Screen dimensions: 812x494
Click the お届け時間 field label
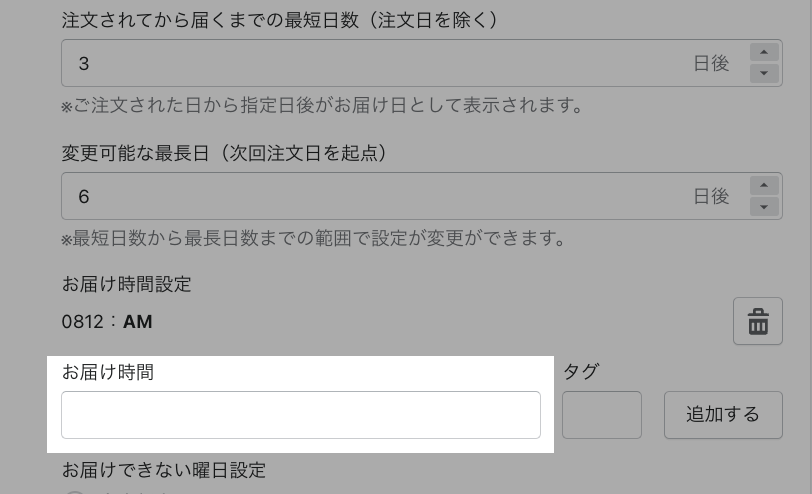pyautogui.click(x=108, y=372)
